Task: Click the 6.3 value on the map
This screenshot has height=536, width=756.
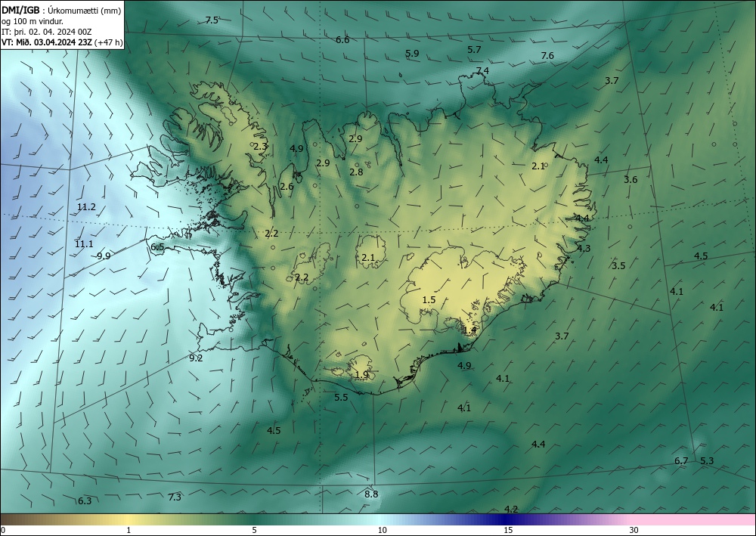Action: point(85,501)
